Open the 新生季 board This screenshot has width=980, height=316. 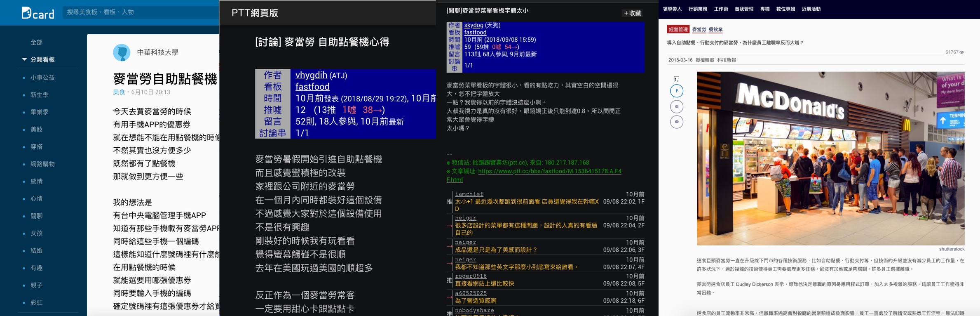pyautogui.click(x=40, y=95)
